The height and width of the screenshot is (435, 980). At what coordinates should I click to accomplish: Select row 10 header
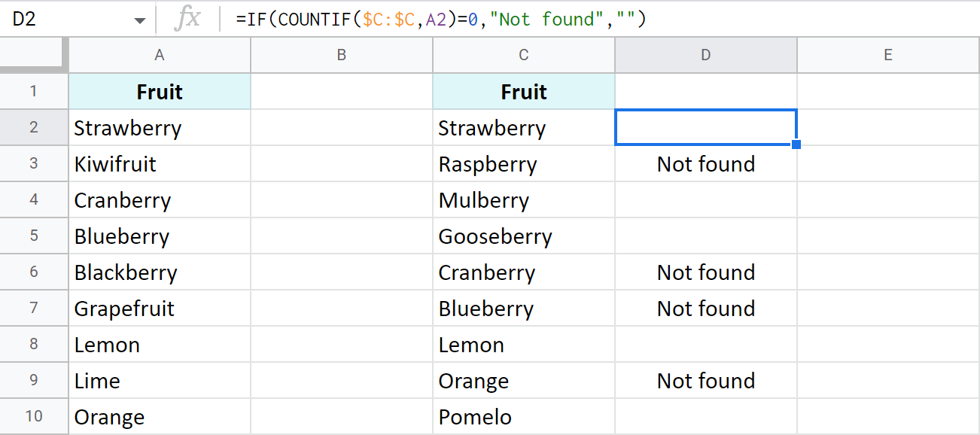point(34,417)
